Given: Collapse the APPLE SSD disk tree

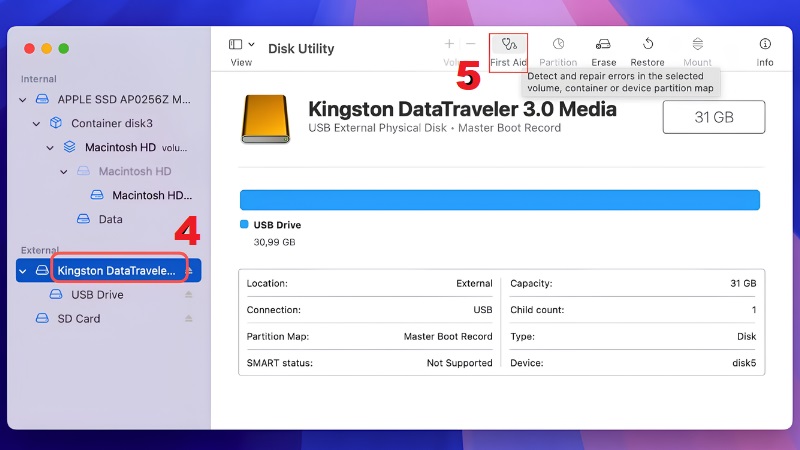Looking at the screenshot, I should [22, 100].
